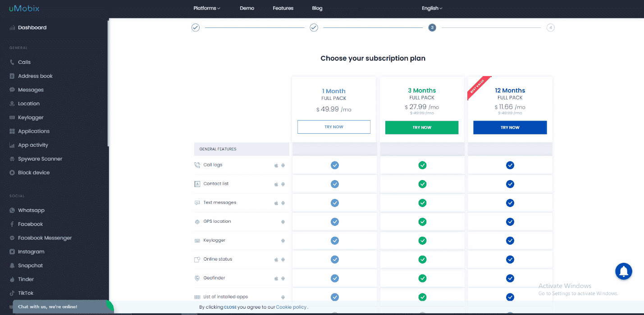Click the Block device icon
Image resolution: width=644 pixels, height=315 pixels.
click(12, 173)
